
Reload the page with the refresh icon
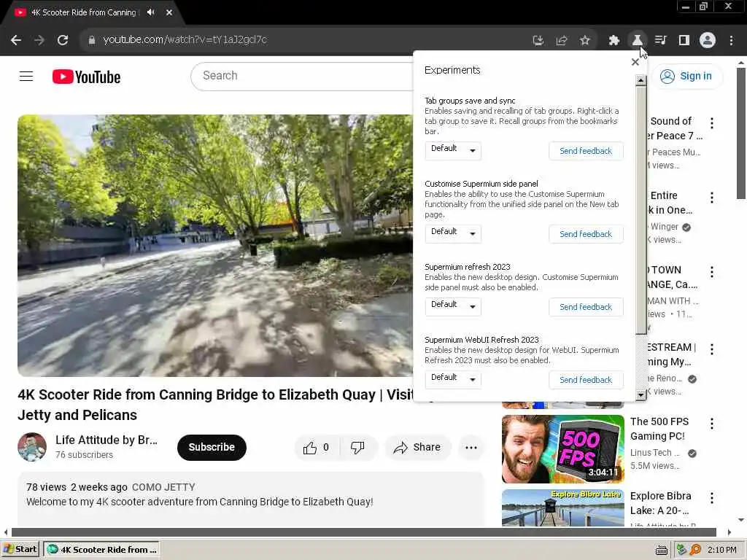[x=63, y=40]
